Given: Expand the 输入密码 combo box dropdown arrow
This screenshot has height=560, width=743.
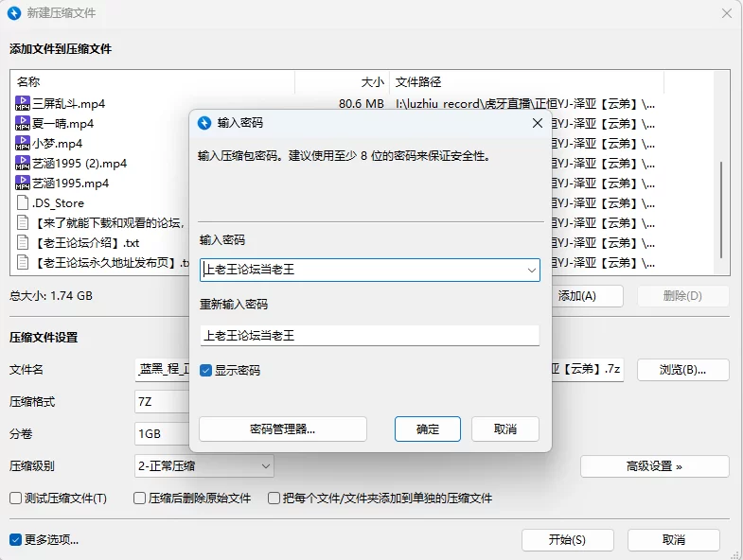Looking at the screenshot, I should [x=531, y=271].
